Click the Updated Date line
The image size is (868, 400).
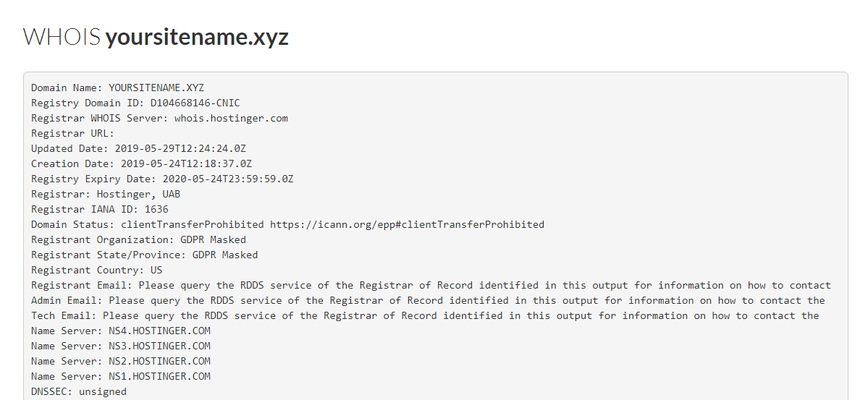[x=141, y=148]
